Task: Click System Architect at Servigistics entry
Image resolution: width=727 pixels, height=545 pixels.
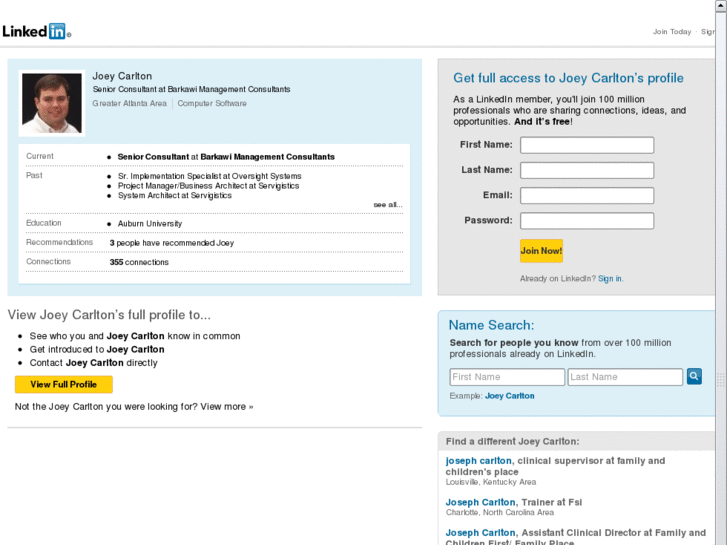Action: (x=175, y=195)
